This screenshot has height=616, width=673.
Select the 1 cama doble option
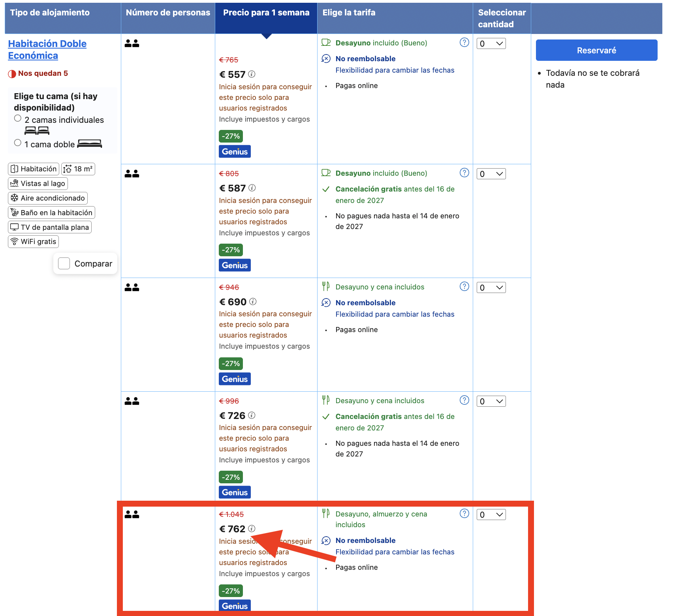17,143
